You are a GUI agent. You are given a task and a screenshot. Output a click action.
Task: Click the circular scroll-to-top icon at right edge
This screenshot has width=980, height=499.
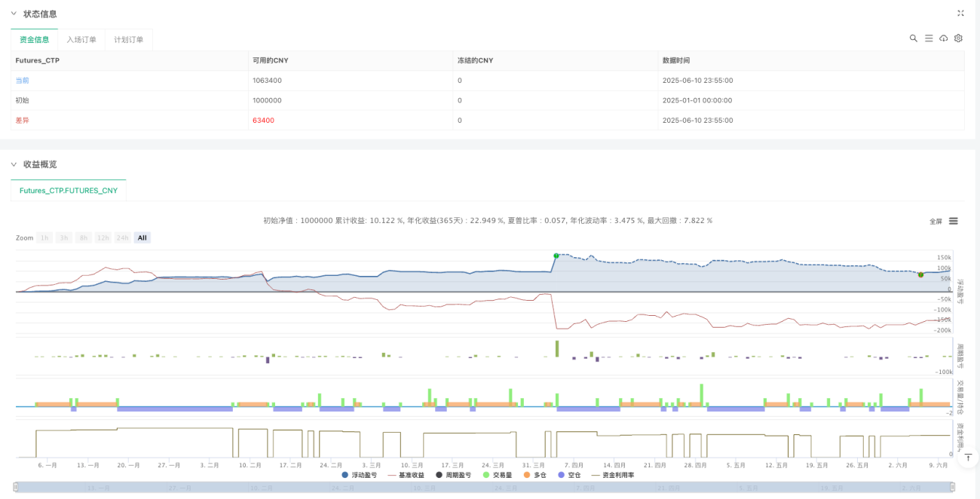(x=969, y=457)
